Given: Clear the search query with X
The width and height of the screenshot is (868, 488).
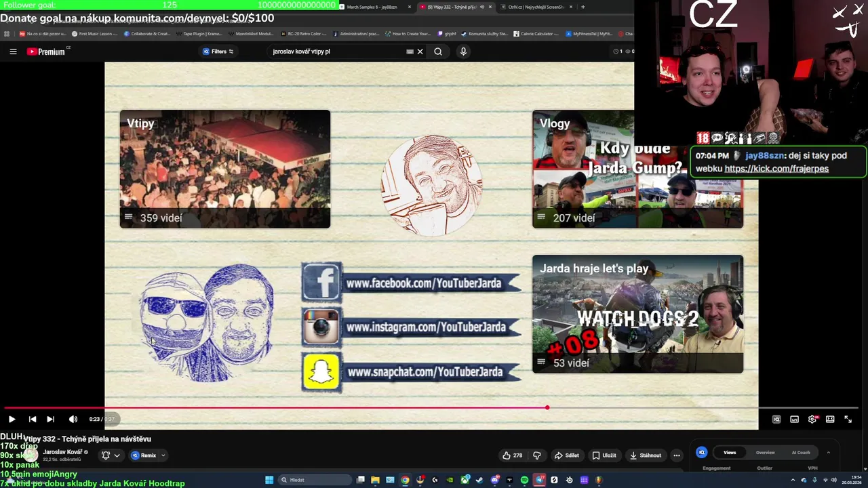Looking at the screenshot, I should click(420, 52).
